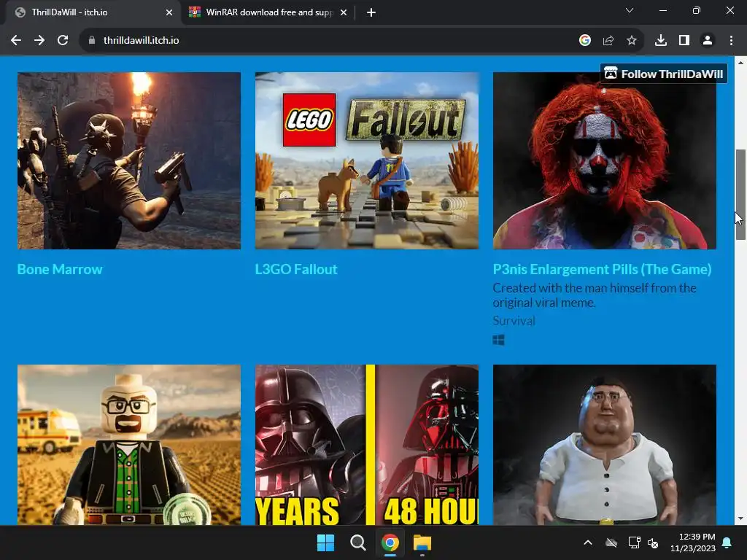Screen dimensions: 747x560
Task: Bookmark this tab with the star icon
Action: tap(632, 41)
